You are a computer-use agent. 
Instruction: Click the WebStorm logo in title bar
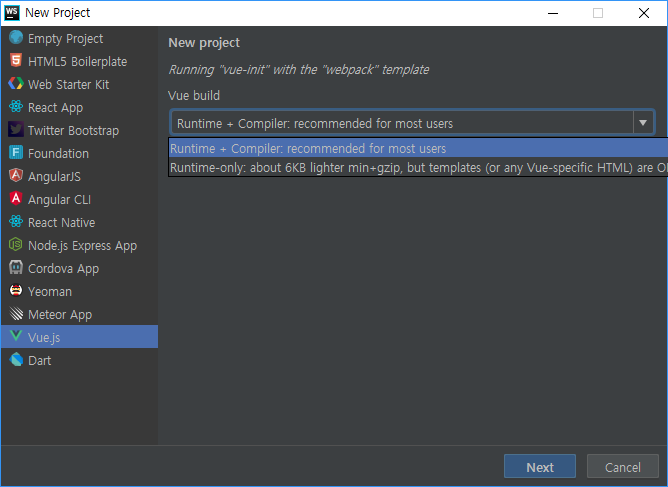click(x=12, y=13)
